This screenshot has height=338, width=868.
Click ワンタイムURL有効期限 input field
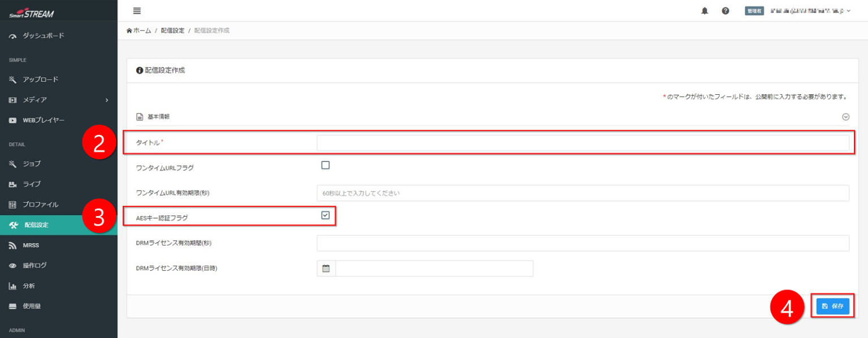click(x=583, y=193)
